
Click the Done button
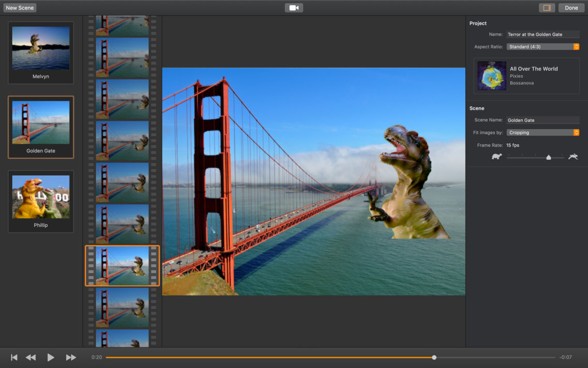pyautogui.click(x=571, y=8)
